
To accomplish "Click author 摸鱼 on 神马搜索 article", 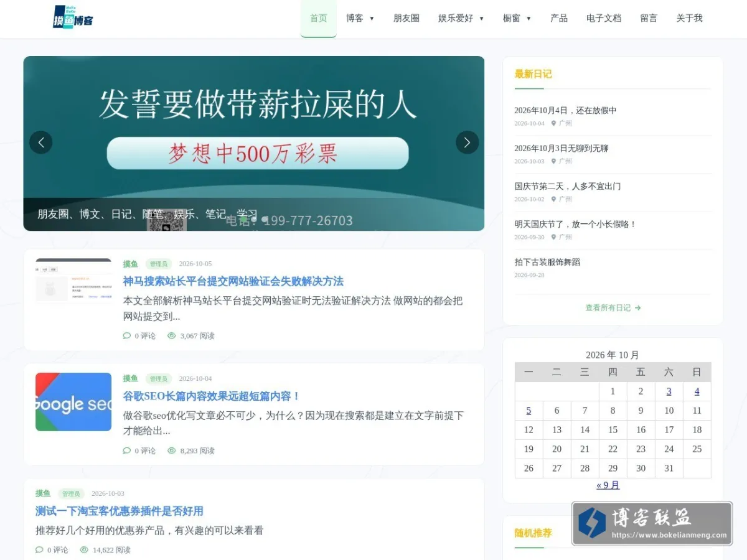I will 130,264.
